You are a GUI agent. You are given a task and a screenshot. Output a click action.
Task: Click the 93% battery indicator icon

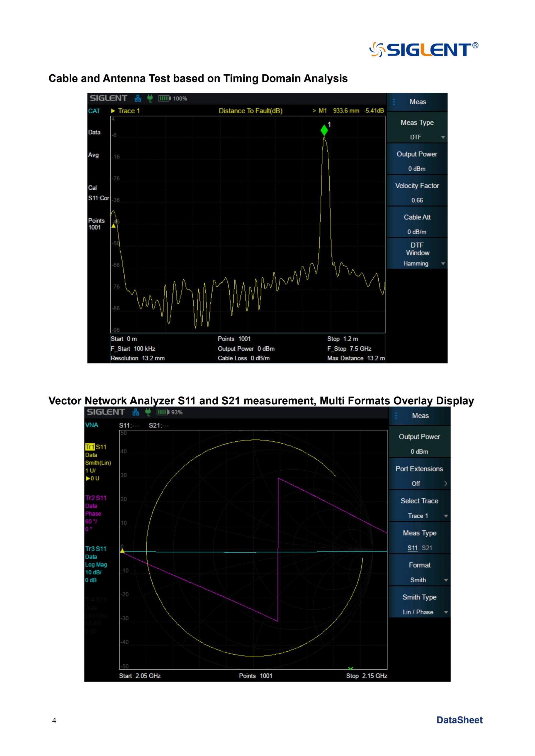162,412
